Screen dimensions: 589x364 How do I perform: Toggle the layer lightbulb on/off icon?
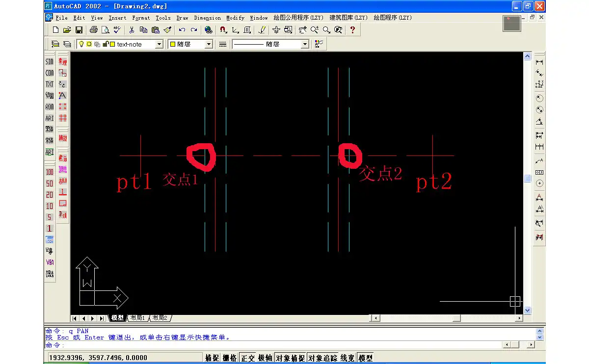click(81, 44)
